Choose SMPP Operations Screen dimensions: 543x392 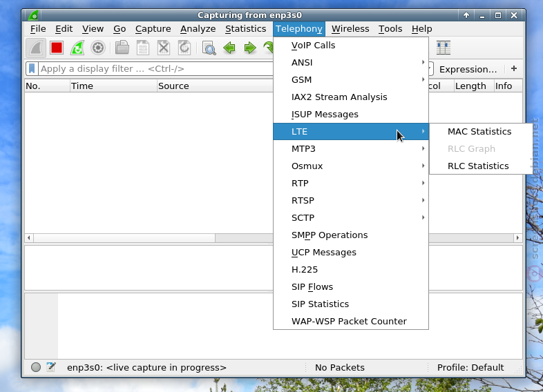click(351, 235)
